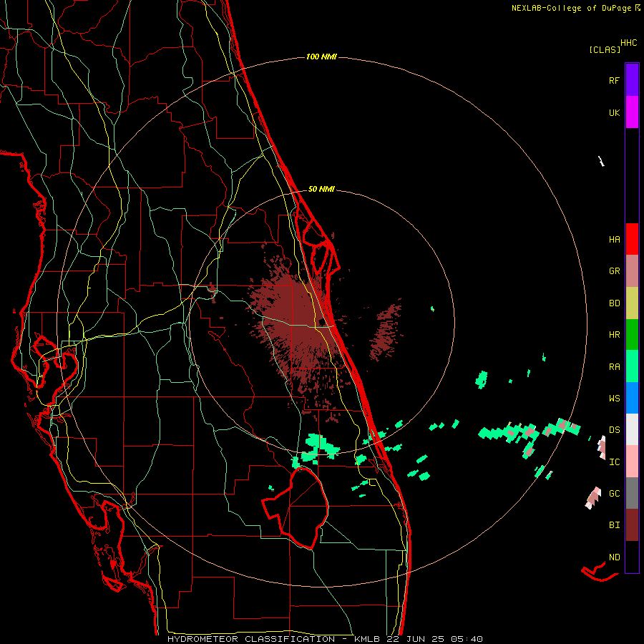The height and width of the screenshot is (644, 644).
Task: Click the HR dark green legend swatch
Action: (632, 335)
